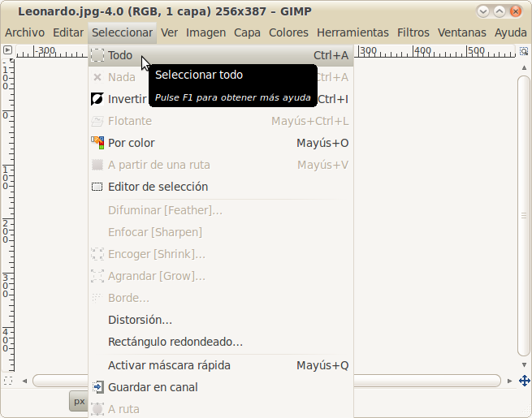Minimize the GIMP window
Viewport: 532px width, 418px height.
tap(482, 11)
